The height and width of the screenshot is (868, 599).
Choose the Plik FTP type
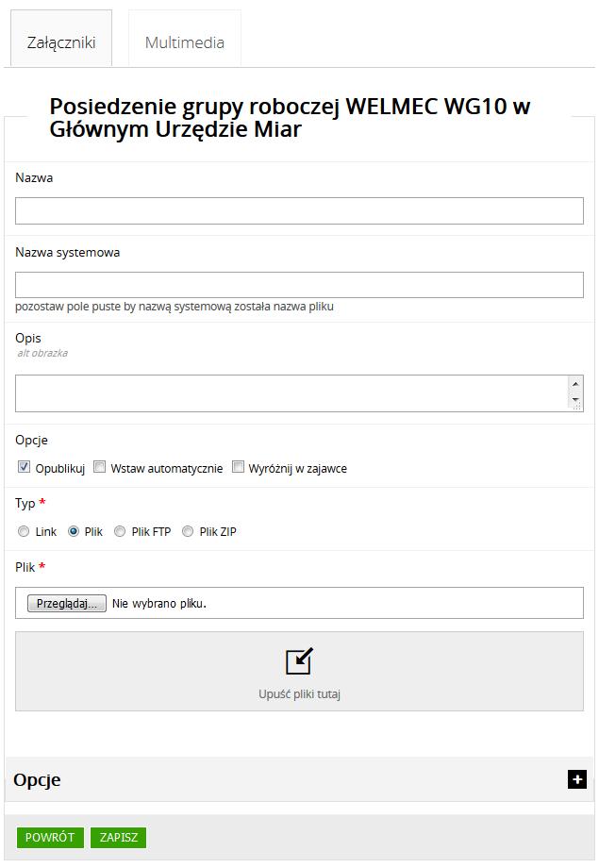[120, 531]
